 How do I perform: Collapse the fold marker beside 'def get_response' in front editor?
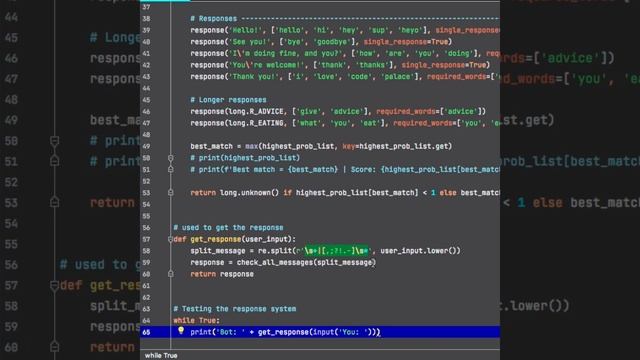coord(170,239)
